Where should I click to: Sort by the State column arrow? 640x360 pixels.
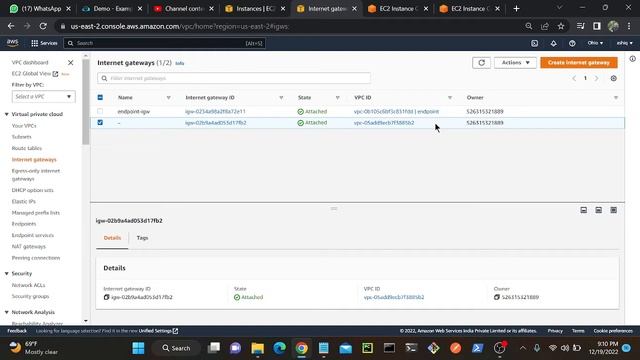(338, 98)
